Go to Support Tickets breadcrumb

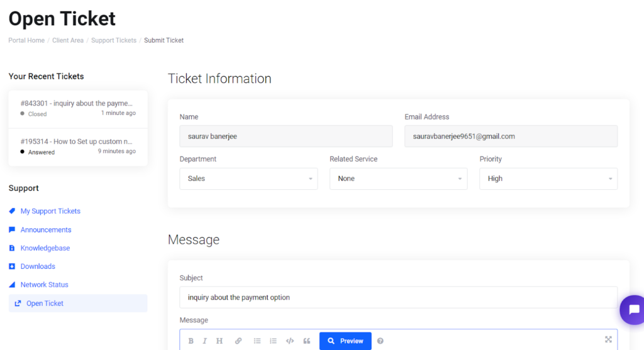114,40
